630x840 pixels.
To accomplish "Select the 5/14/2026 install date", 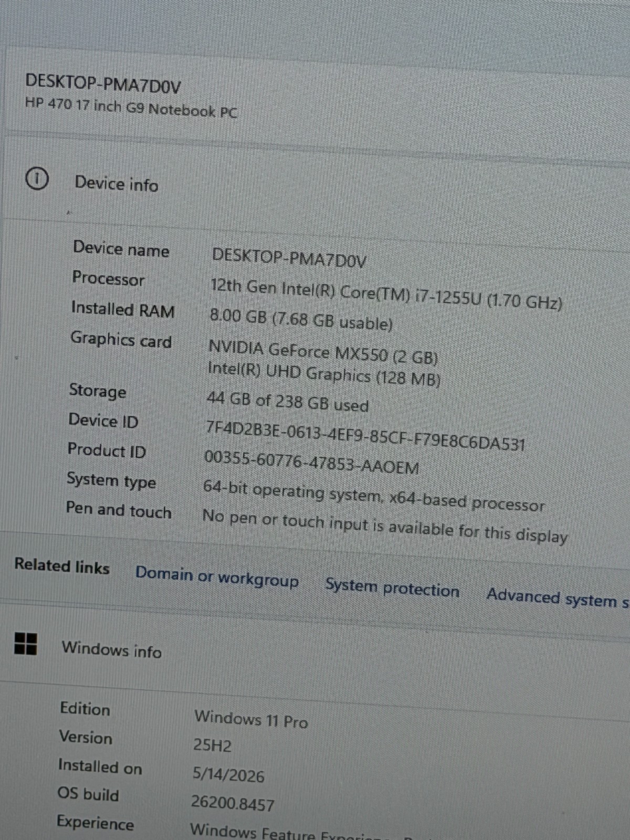I will point(228,774).
